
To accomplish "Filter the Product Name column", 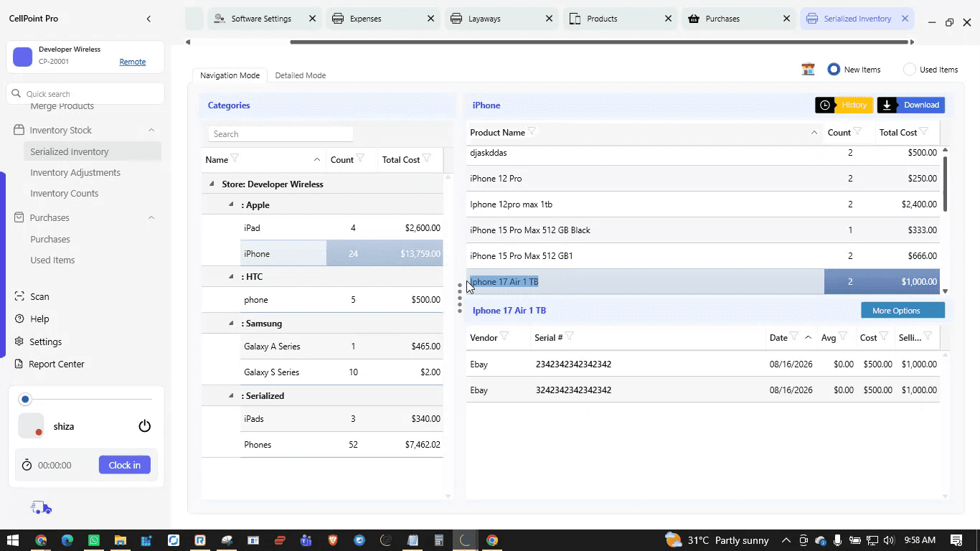I will click(532, 132).
